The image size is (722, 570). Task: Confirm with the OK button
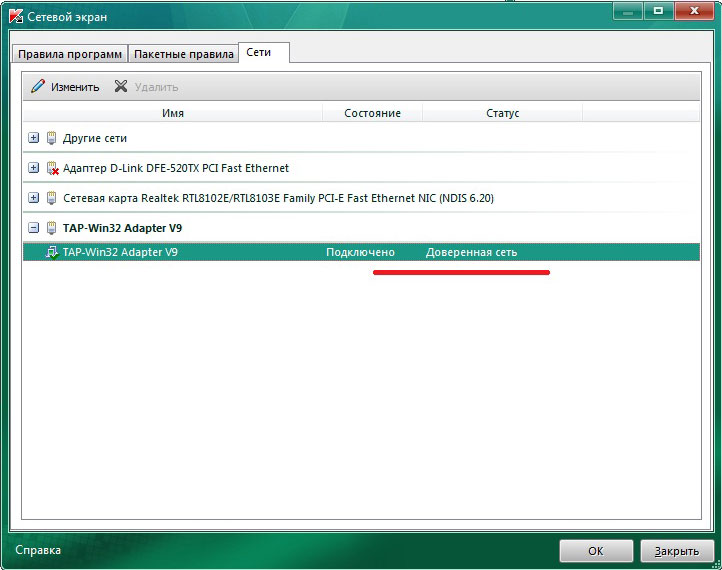[596, 551]
